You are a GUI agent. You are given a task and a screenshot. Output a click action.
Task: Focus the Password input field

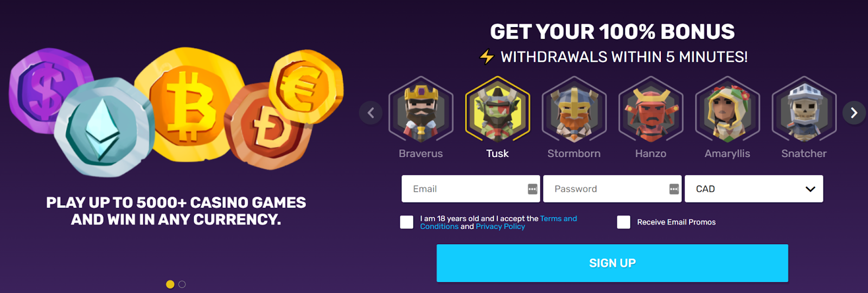[x=612, y=189]
